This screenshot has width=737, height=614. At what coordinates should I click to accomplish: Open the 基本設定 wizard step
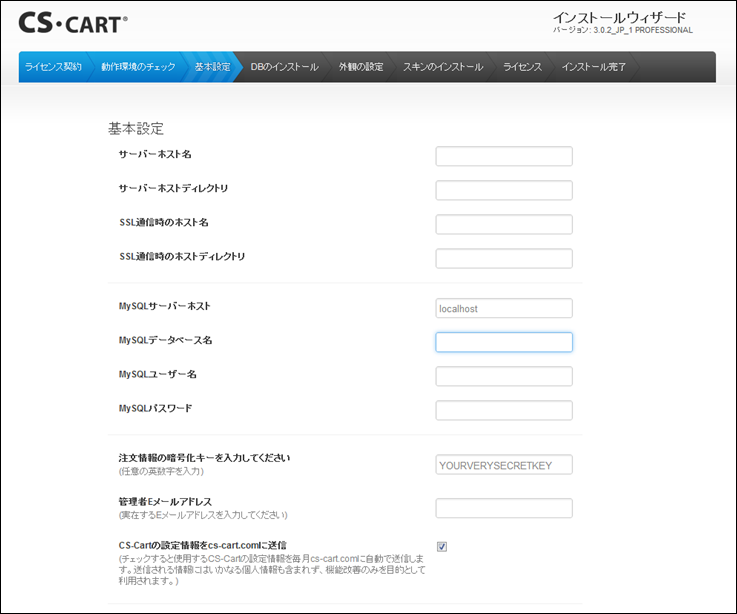pyautogui.click(x=212, y=67)
